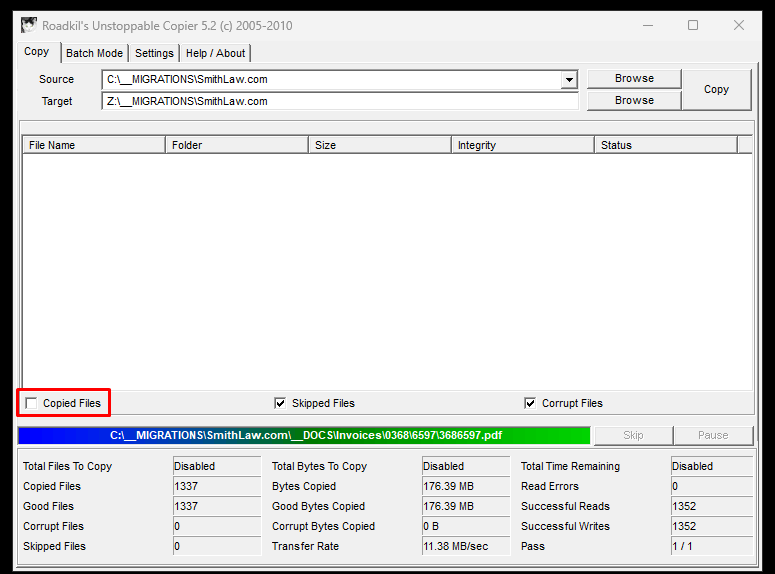Switch to the Batch Mode tab
Image resolution: width=775 pixels, height=574 pixels.
coord(94,53)
